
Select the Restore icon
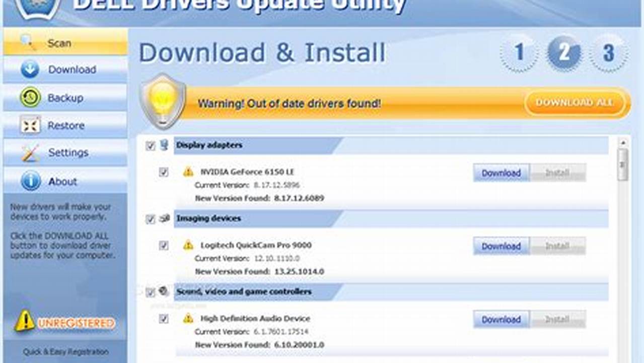[29, 125]
